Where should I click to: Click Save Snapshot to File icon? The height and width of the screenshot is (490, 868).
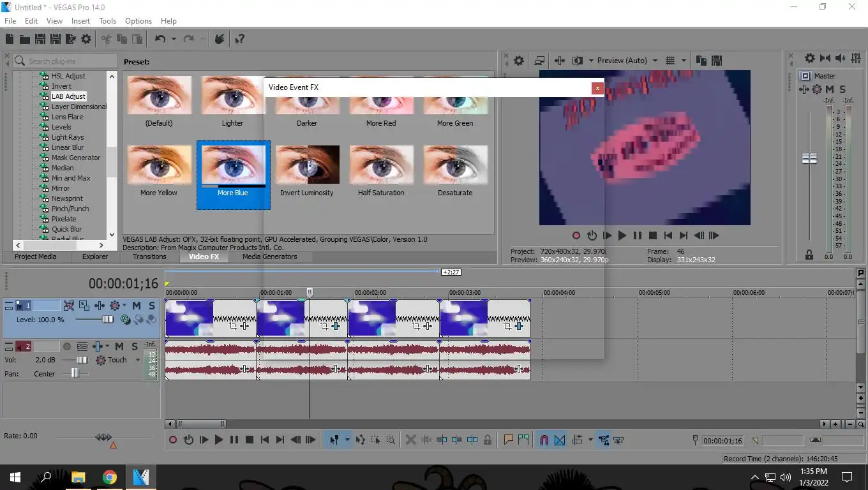716,61
